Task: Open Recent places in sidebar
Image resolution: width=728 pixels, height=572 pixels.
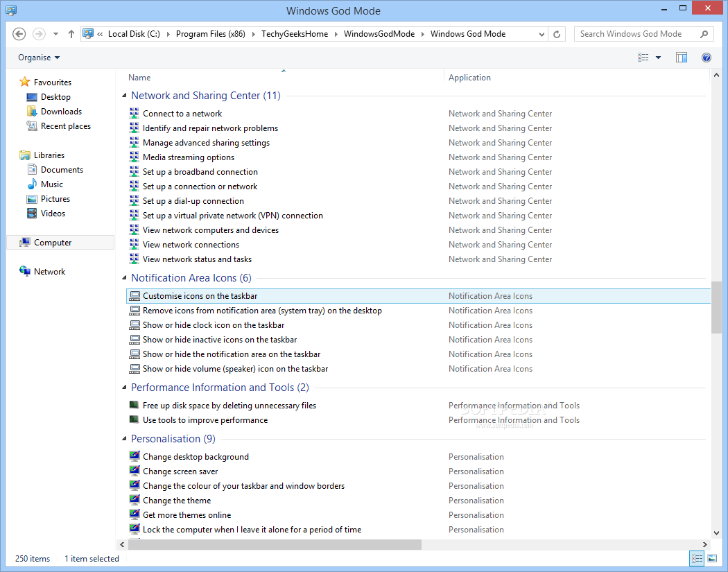Action: pyautogui.click(x=59, y=126)
